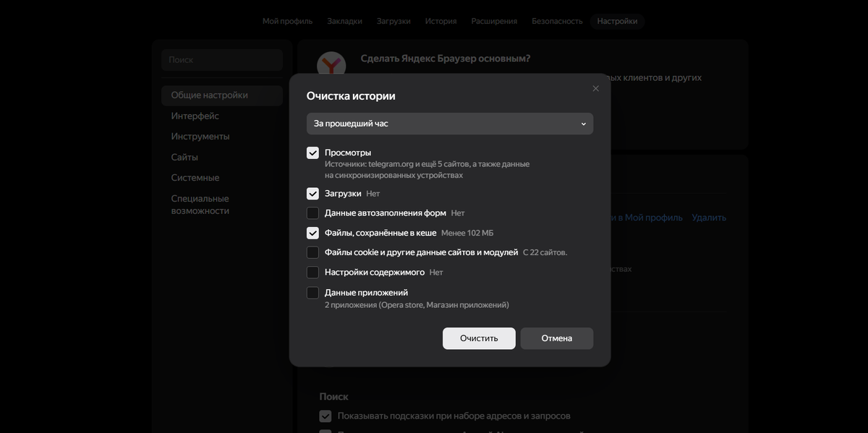The width and height of the screenshot is (868, 433).
Task: Open Инструменты settings section
Action: pyautogui.click(x=200, y=137)
